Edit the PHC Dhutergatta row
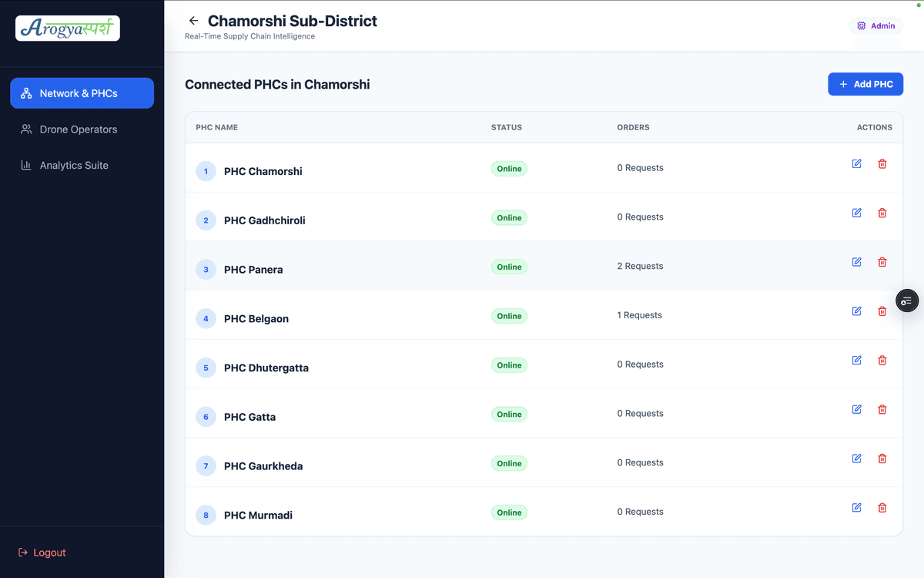The width and height of the screenshot is (924, 578). [856, 361]
